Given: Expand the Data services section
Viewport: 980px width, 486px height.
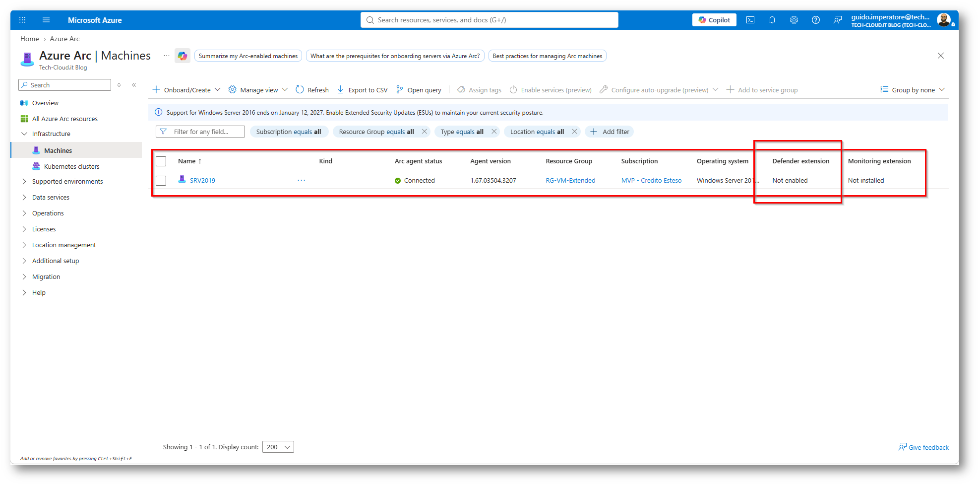Looking at the screenshot, I should pyautogui.click(x=24, y=197).
